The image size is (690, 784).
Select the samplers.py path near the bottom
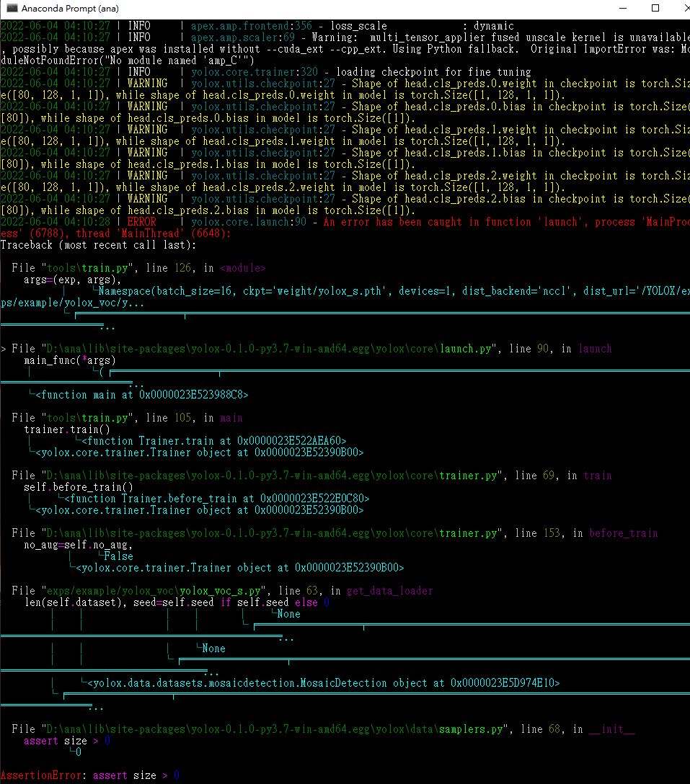(x=310, y=729)
